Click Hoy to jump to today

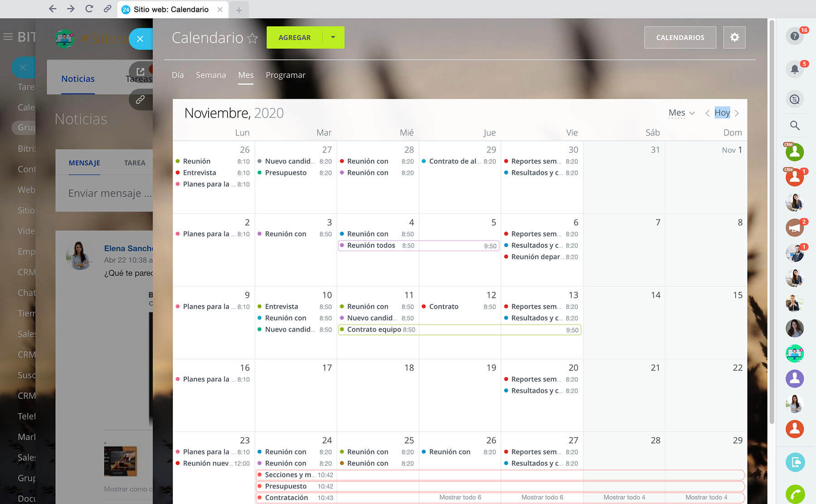point(722,113)
